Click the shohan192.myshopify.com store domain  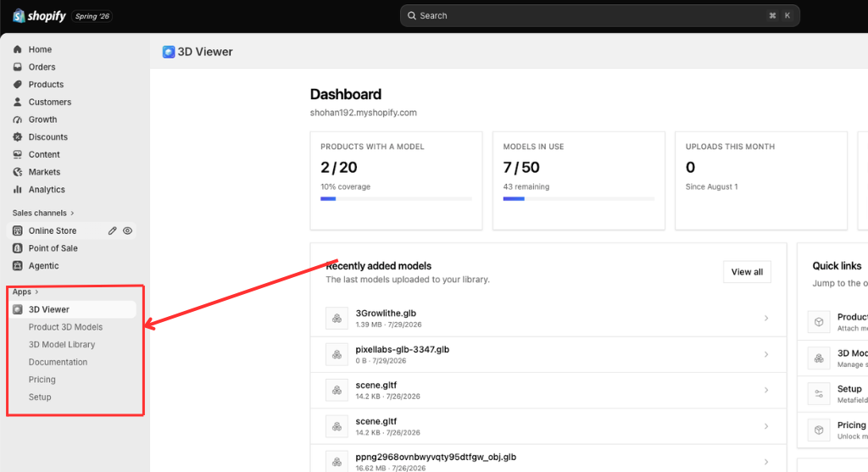pyautogui.click(x=363, y=113)
